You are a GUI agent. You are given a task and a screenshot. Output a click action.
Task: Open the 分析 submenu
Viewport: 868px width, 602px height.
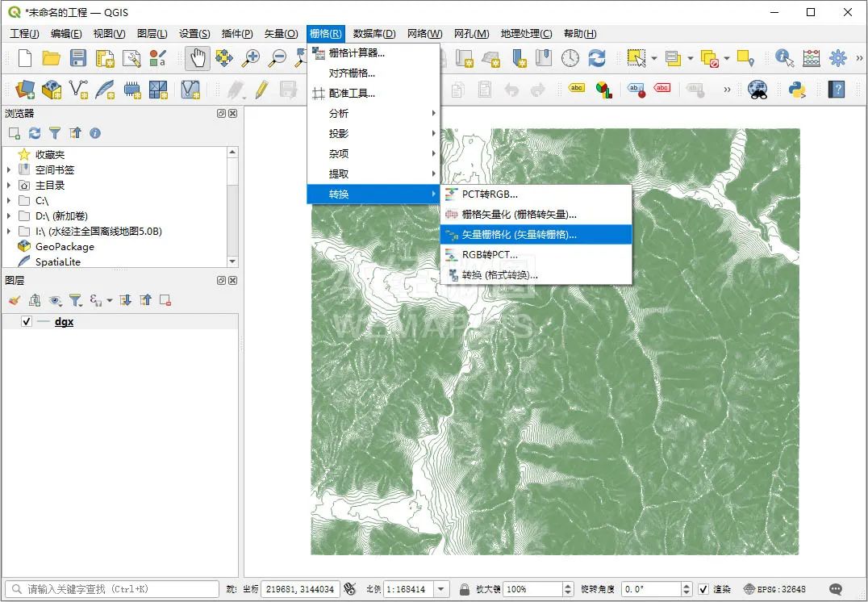coord(373,113)
